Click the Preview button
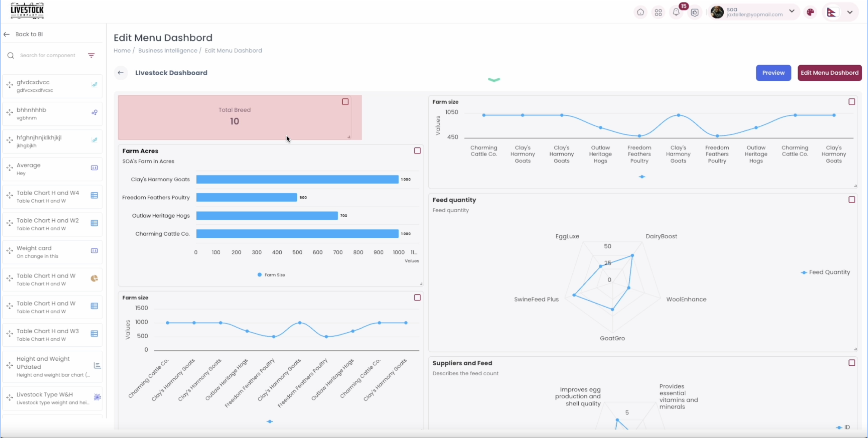This screenshot has width=868, height=438. pyautogui.click(x=773, y=73)
